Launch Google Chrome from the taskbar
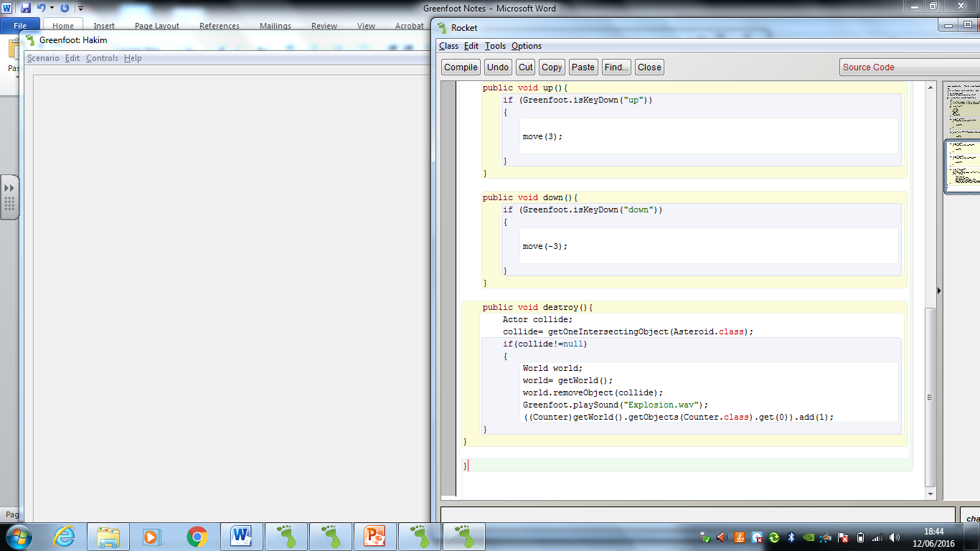 pyautogui.click(x=197, y=536)
